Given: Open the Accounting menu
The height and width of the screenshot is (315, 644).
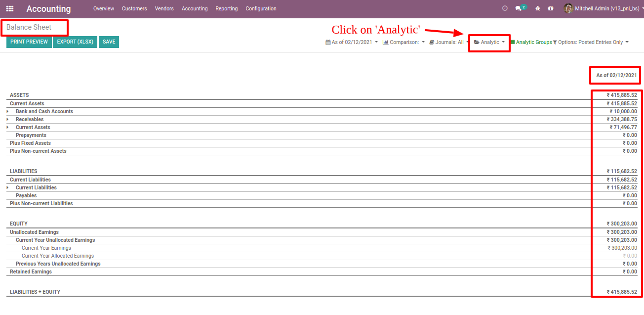Looking at the screenshot, I should click(x=195, y=8).
